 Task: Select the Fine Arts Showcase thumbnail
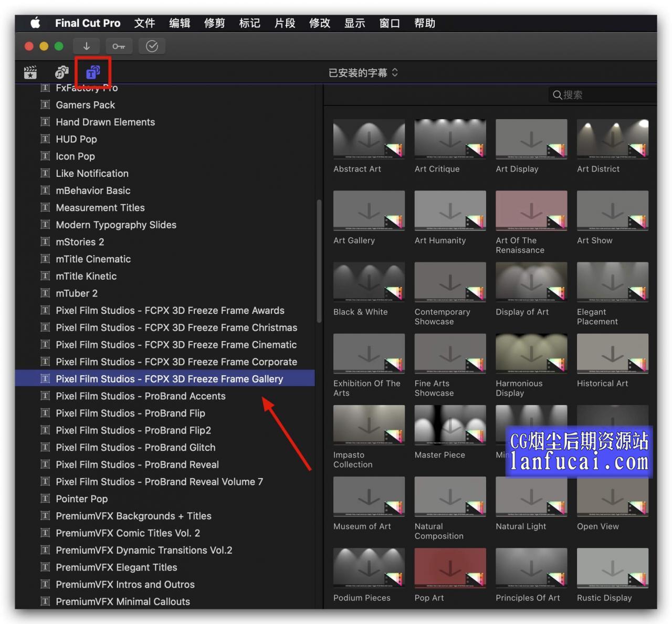[x=450, y=353]
